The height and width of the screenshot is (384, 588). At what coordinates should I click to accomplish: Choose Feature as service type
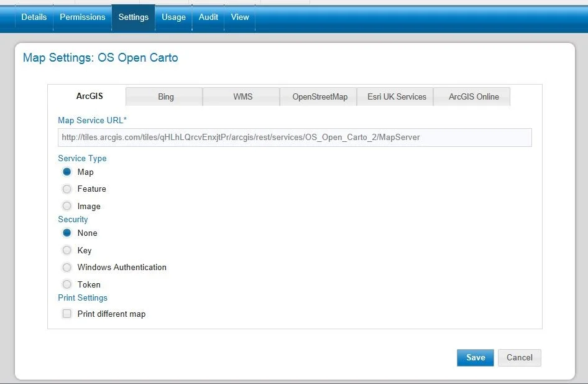(x=67, y=189)
